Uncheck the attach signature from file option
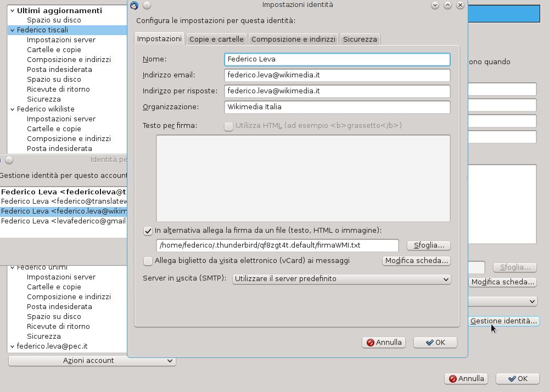This screenshot has height=392, width=549. [148, 231]
